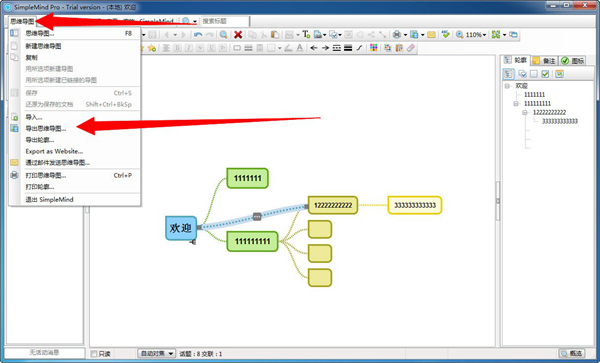Select 33333333333 row in outline tree

tap(559, 121)
